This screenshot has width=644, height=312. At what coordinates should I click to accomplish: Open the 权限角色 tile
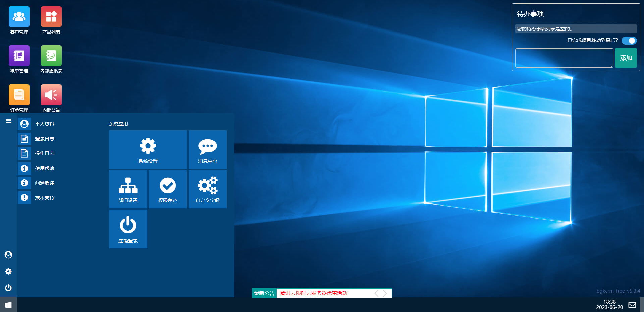click(168, 189)
